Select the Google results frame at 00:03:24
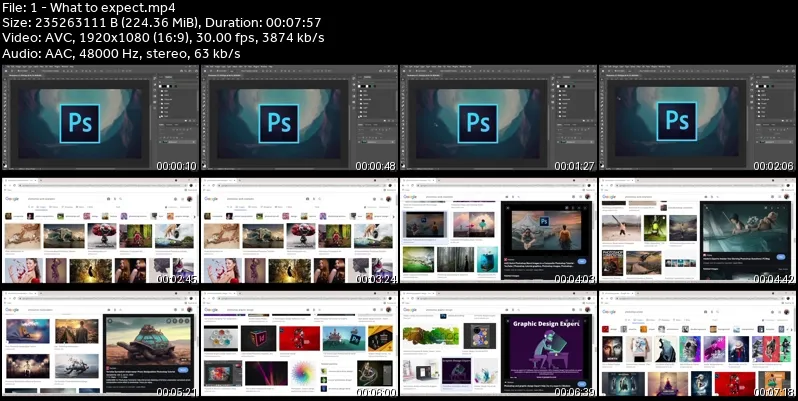The height and width of the screenshot is (401, 798). click(x=299, y=231)
